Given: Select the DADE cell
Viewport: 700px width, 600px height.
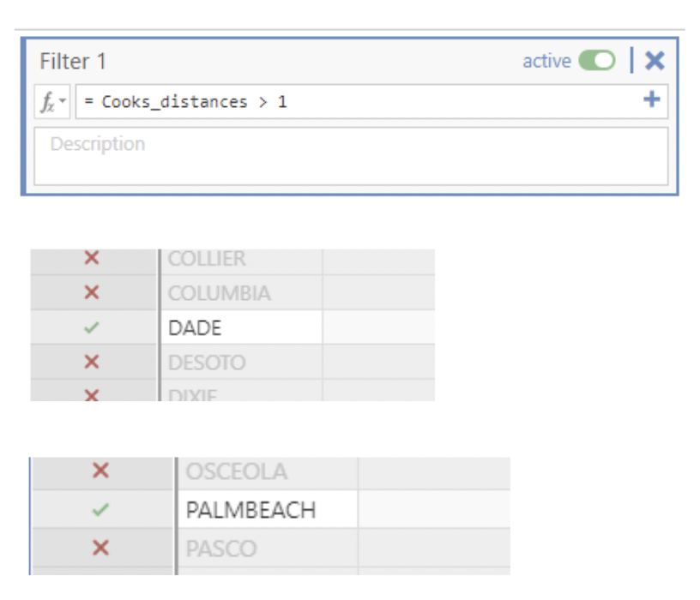Looking at the screenshot, I should tap(241, 327).
